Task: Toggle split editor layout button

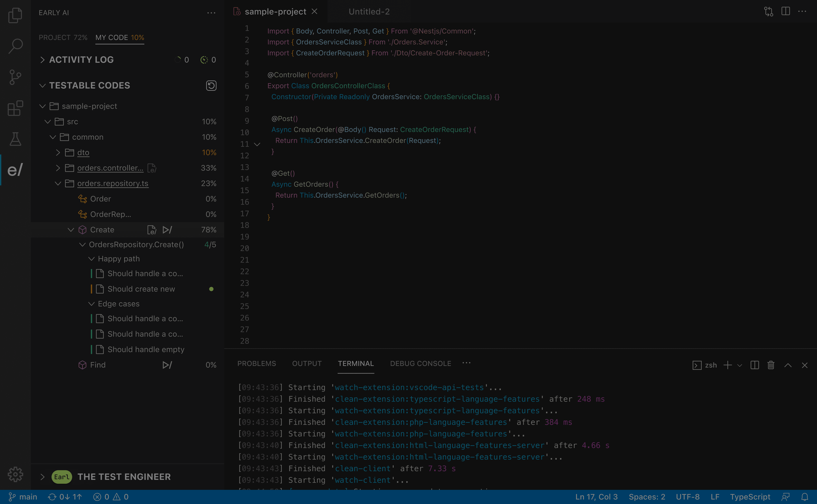Action: [x=785, y=11]
